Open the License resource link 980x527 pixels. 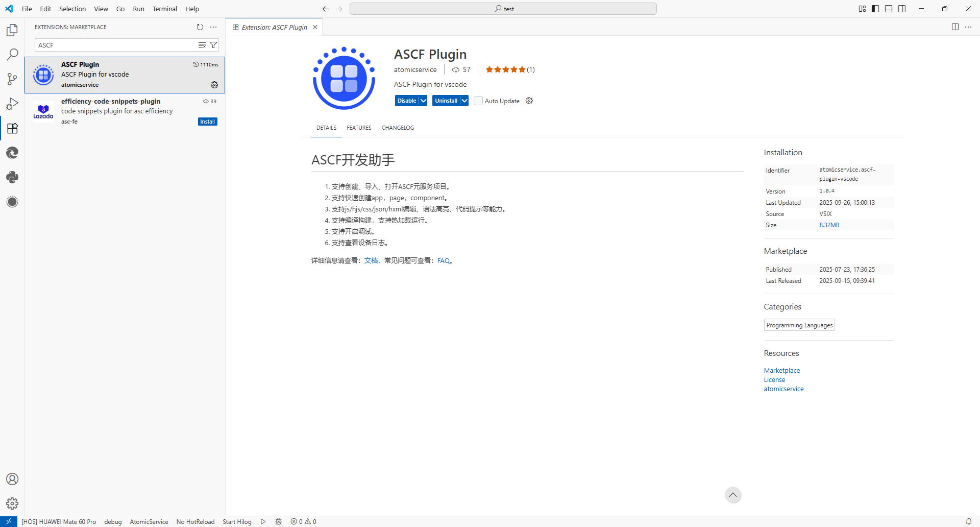coord(774,380)
